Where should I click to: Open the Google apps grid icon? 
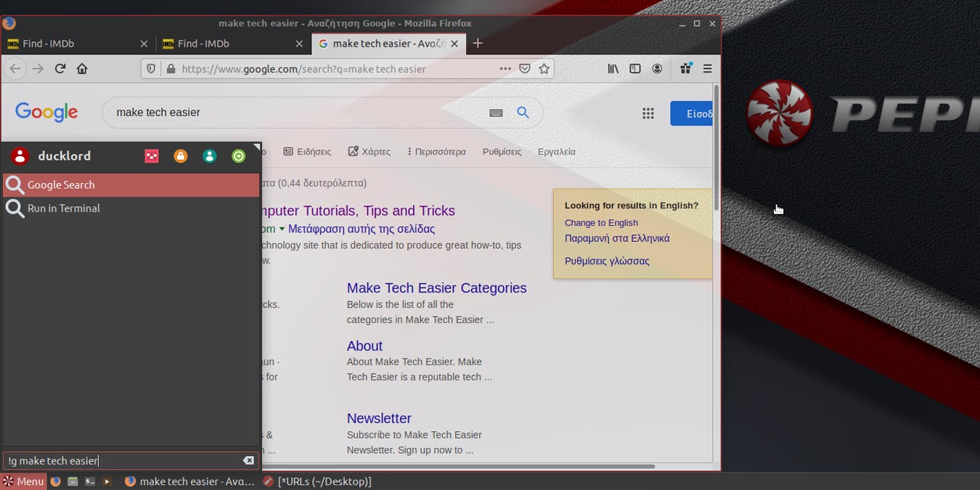[648, 113]
